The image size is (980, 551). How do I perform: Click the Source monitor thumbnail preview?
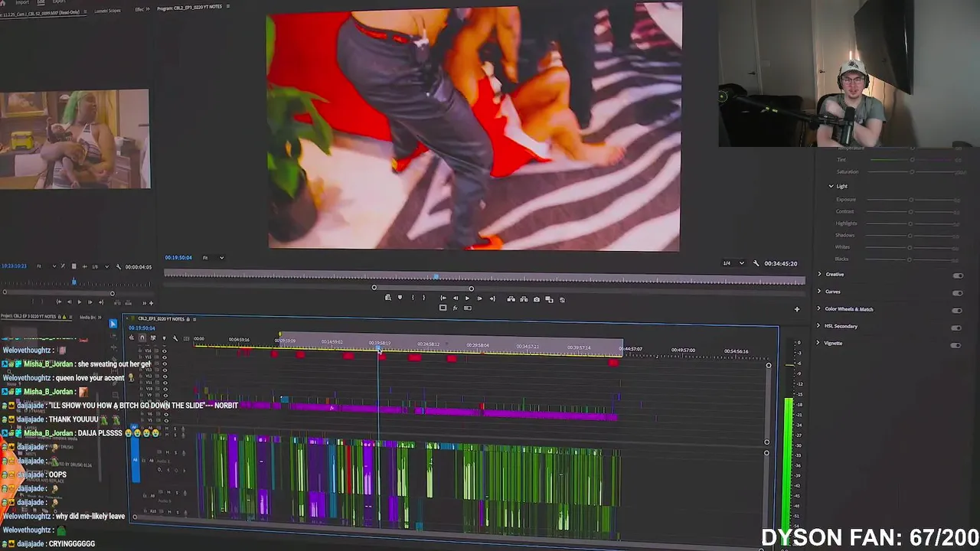(75, 139)
